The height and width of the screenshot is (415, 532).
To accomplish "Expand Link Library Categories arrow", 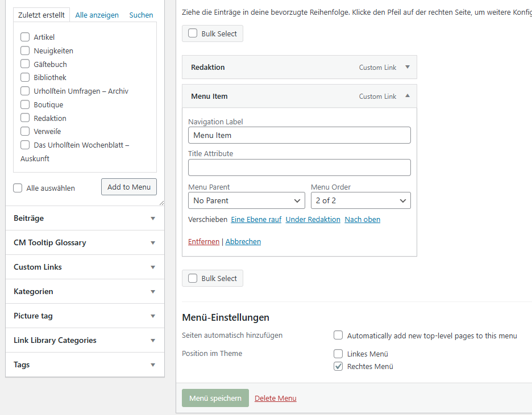I will click(x=152, y=341).
